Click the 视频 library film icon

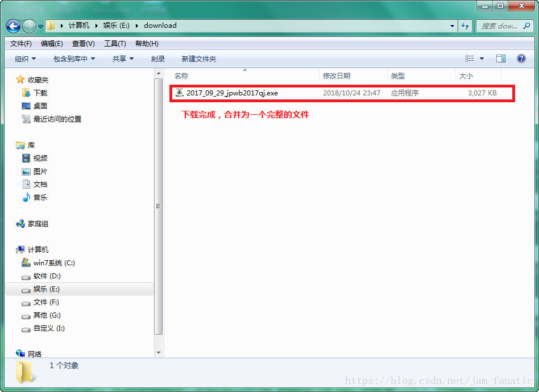click(26, 158)
